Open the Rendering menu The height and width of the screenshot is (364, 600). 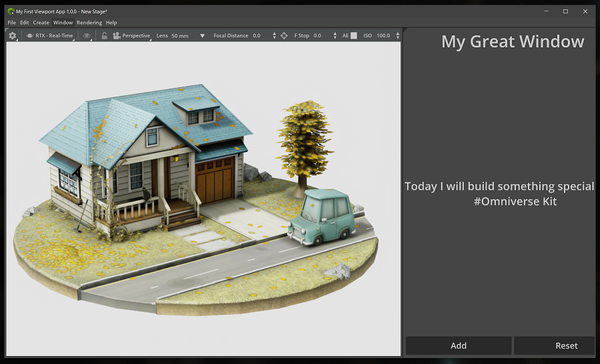click(x=89, y=23)
